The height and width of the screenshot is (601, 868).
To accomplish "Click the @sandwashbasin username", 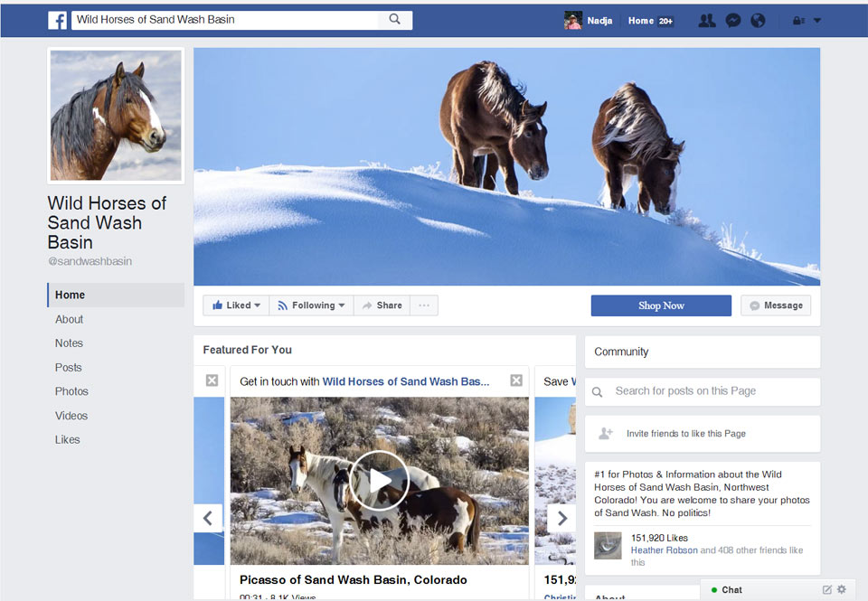I will click(x=90, y=261).
